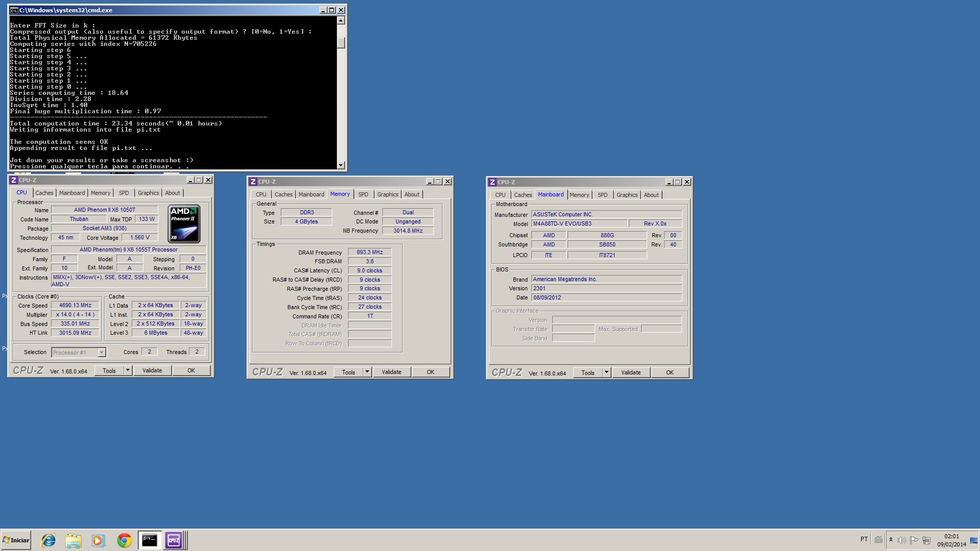Image resolution: width=980 pixels, height=551 pixels.
Task: Click the Z icon in the middle CPU-Z title bar
Action: click(x=253, y=182)
